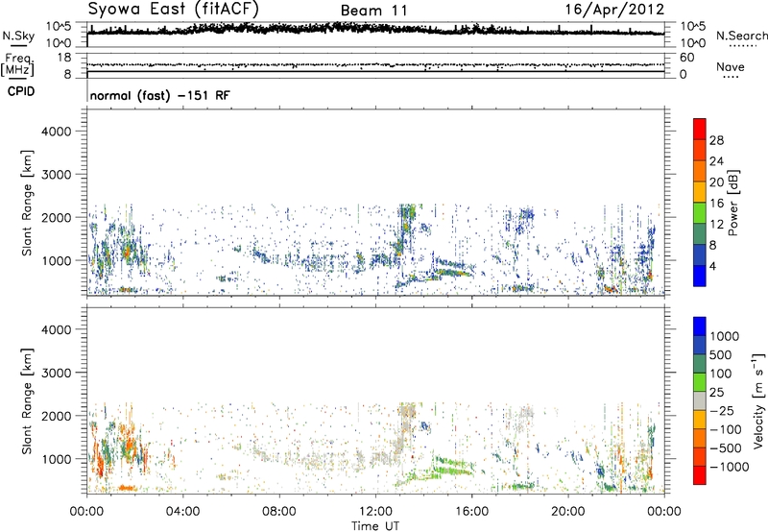768x532 pixels.
Task: Click the '18' frequency axis tick label
Action: [64, 58]
